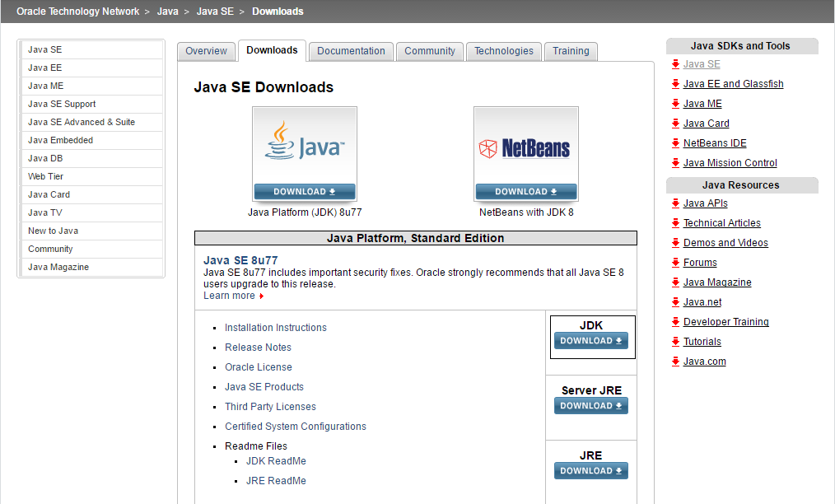Image resolution: width=835 pixels, height=504 pixels.
Task: Open Java SE Support sidebar item
Action: (x=91, y=104)
